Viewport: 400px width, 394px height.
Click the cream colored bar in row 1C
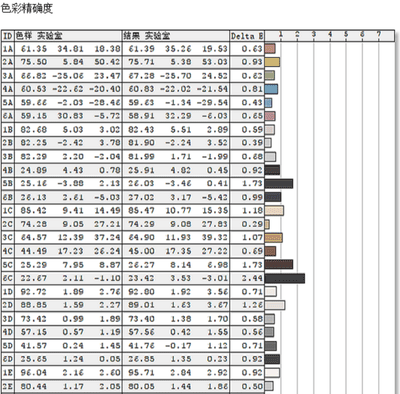pos(274,211)
